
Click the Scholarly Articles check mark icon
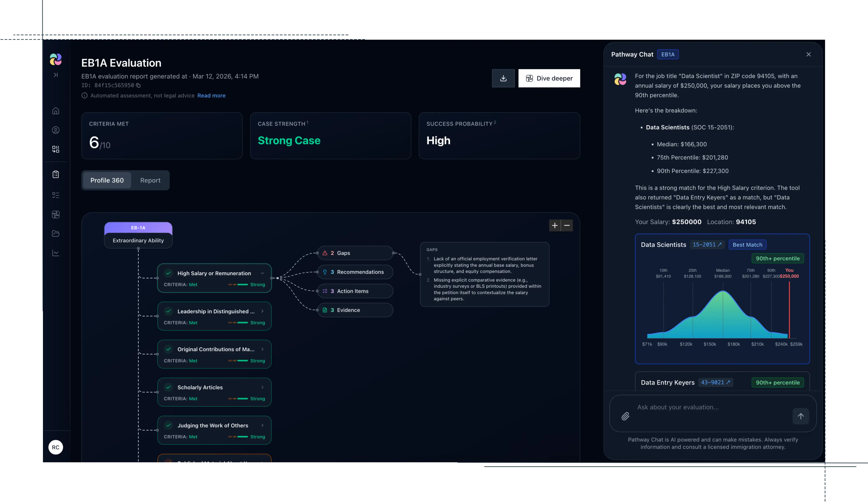tap(168, 387)
